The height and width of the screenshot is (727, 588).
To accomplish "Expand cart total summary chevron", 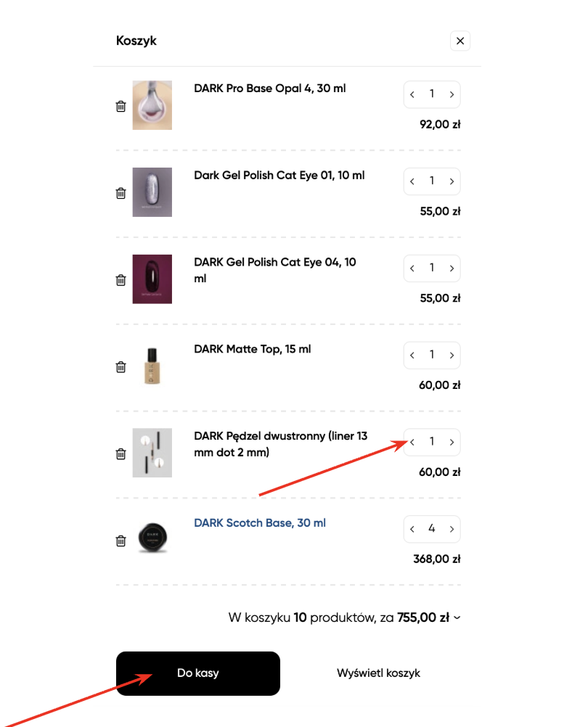I will [457, 618].
